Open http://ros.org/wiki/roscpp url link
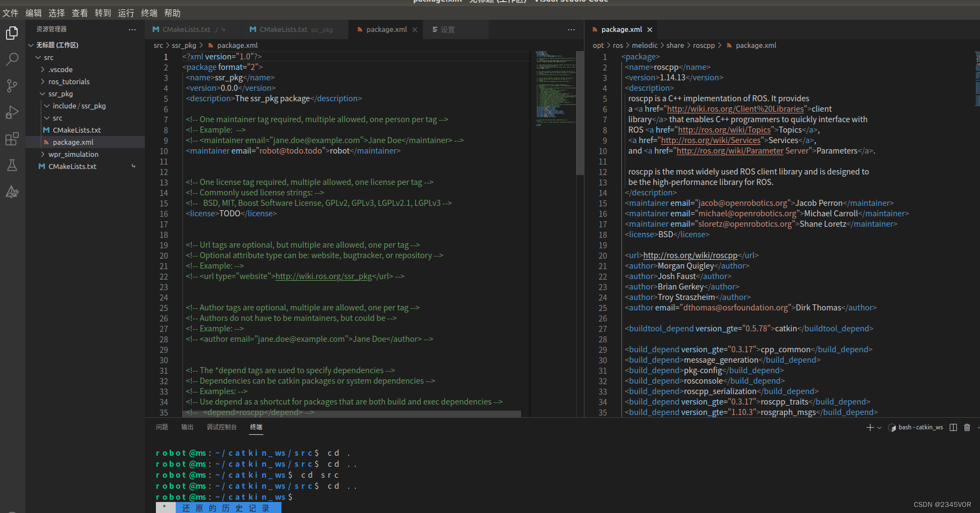This screenshot has height=513, width=980. pos(690,255)
